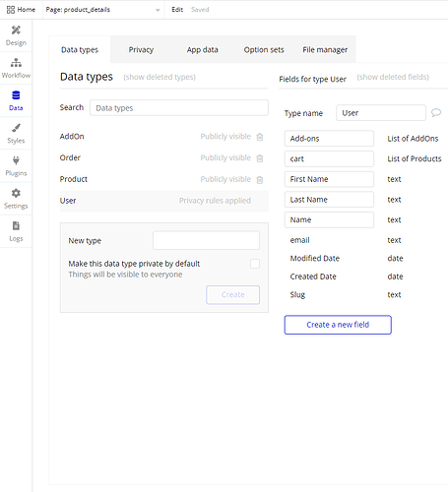The width and height of the screenshot is (448, 492).
Task: Delete the Product data type trash icon
Action: pos(260,179)
